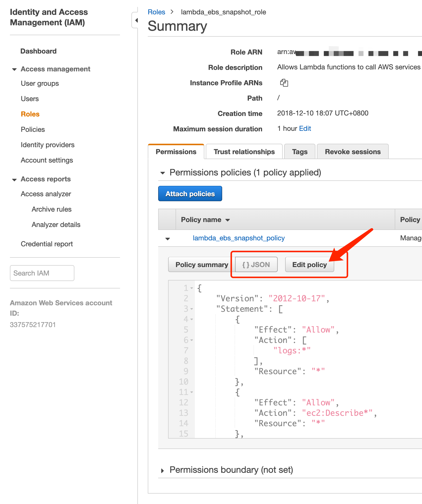The width and height of the screenshot is (422, 504).
Task: Show the policy JSON view
Action: click(256, 265)
